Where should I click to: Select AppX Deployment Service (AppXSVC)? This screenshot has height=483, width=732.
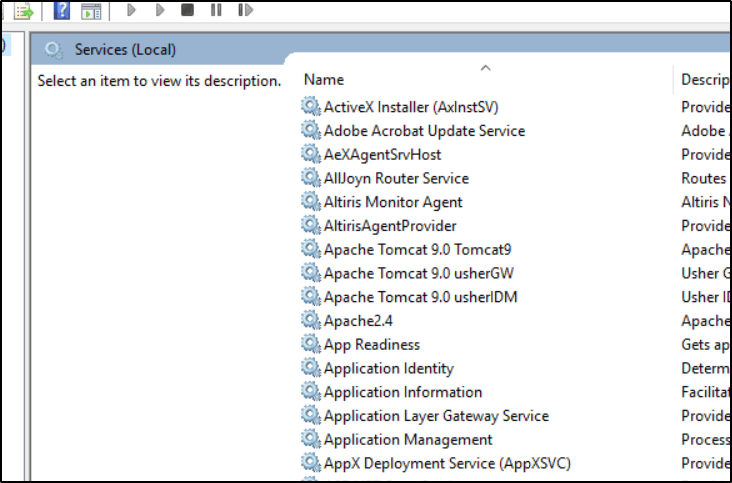tap(447, 464)
